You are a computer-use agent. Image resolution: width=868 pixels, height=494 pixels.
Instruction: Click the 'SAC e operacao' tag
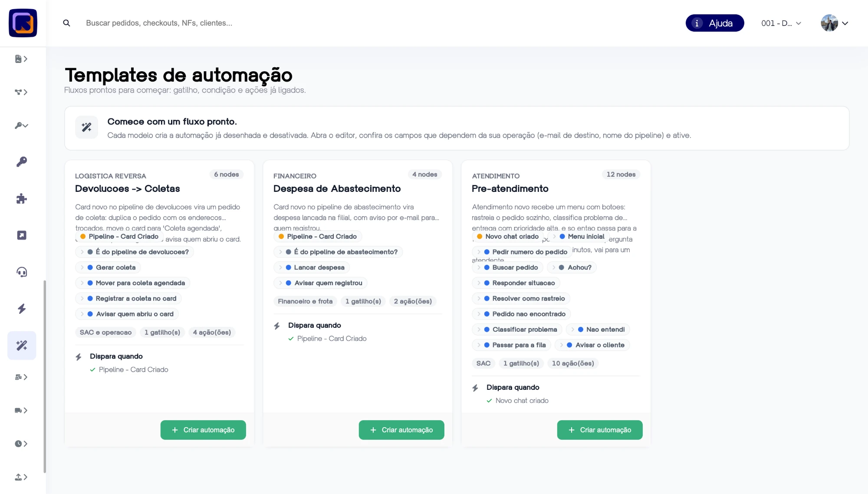[105, 333]
